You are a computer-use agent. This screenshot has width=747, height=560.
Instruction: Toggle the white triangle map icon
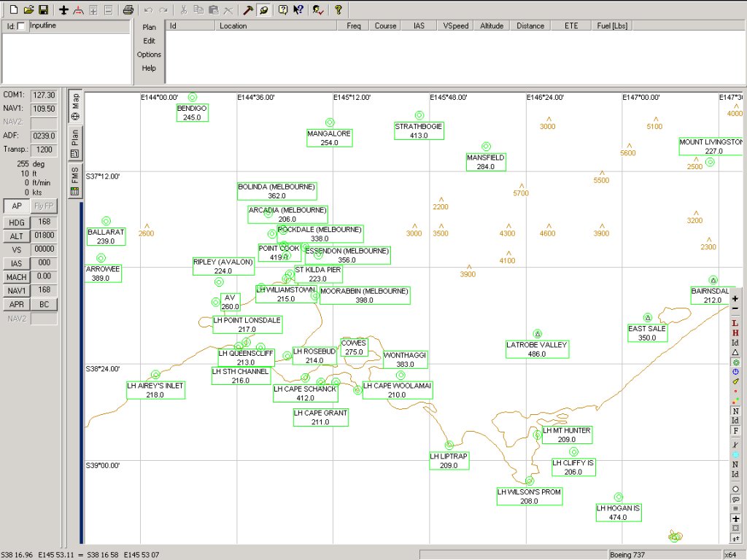tap(735, 352)
